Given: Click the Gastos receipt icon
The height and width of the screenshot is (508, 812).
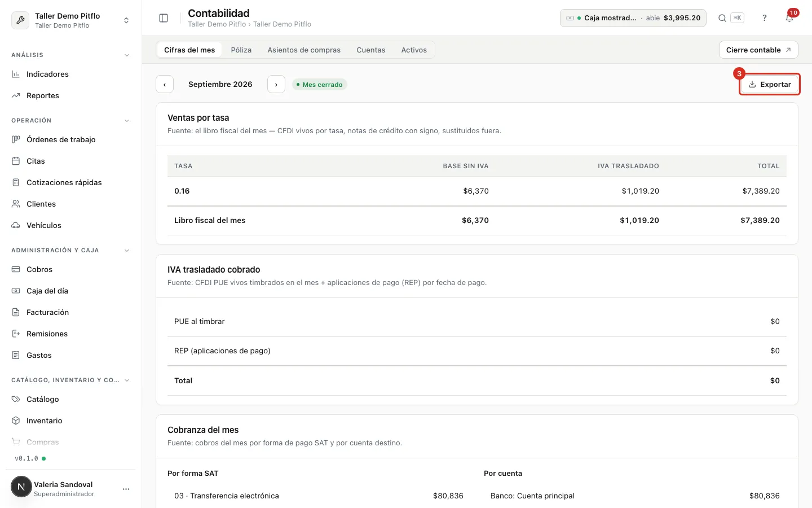Looking at the screenshot, I should click(16, 355).
